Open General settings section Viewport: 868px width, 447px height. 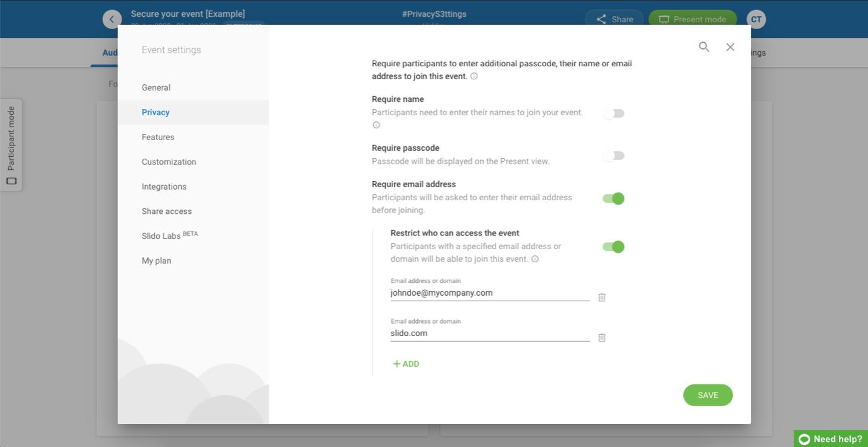(193, 87)
